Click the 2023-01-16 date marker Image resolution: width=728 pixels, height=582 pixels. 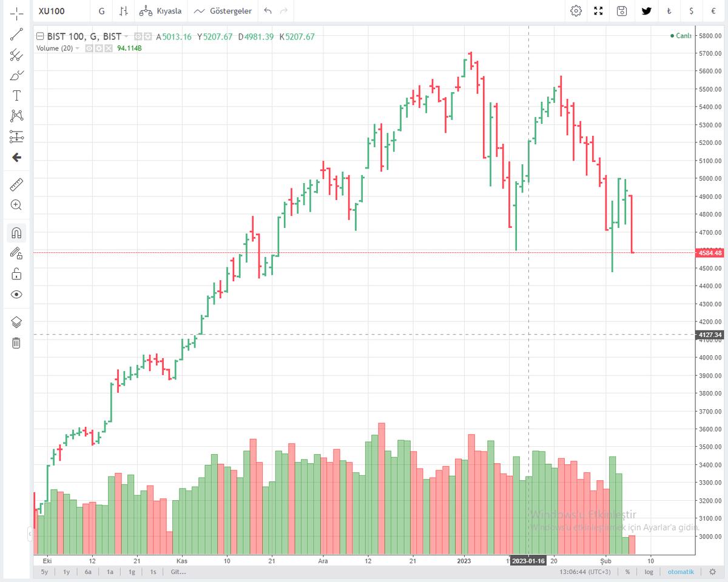529,561
